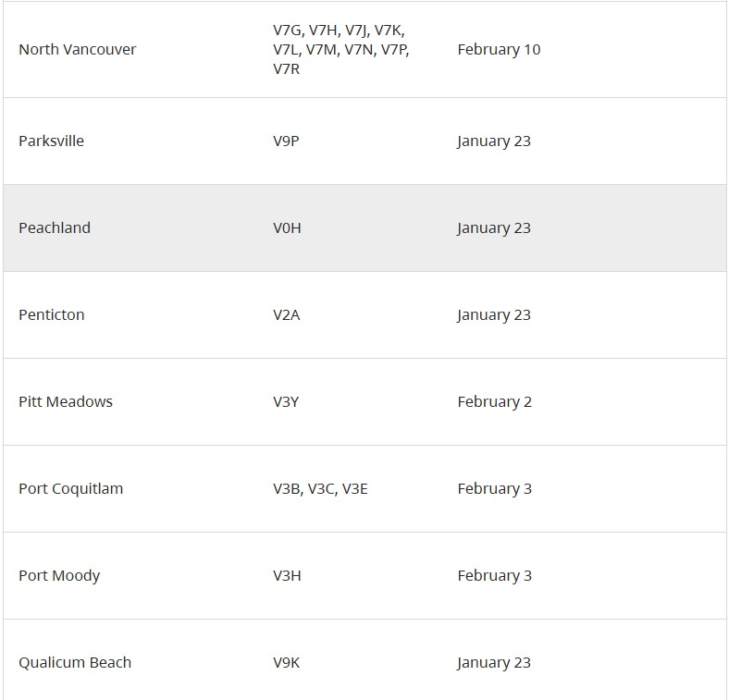This screenshot has height=700, width=729.
Task: Click the January 23 date for Parksville
Action: [494, 141]
